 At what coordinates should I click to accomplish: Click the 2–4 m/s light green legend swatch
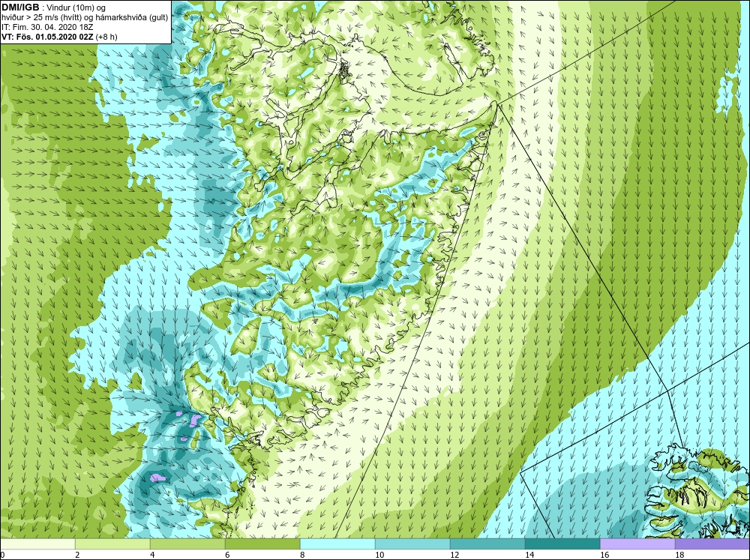112,544
